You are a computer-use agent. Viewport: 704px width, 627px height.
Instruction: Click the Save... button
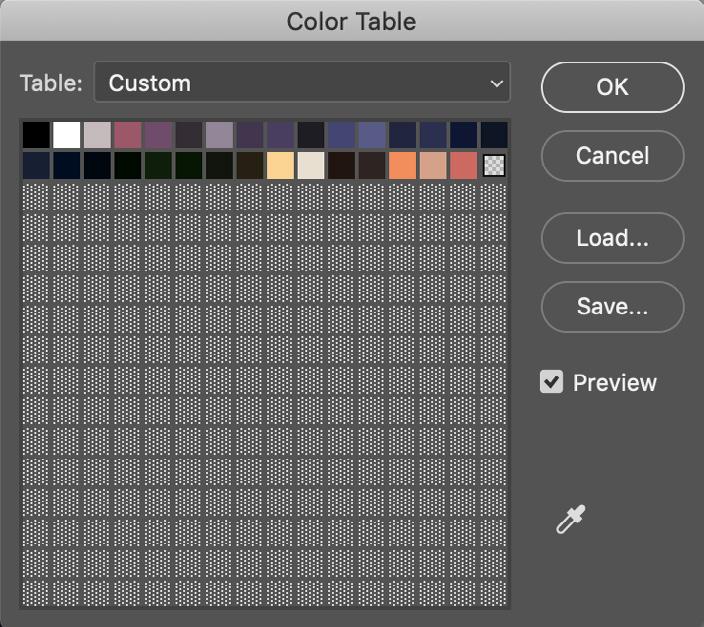[612, 307]
